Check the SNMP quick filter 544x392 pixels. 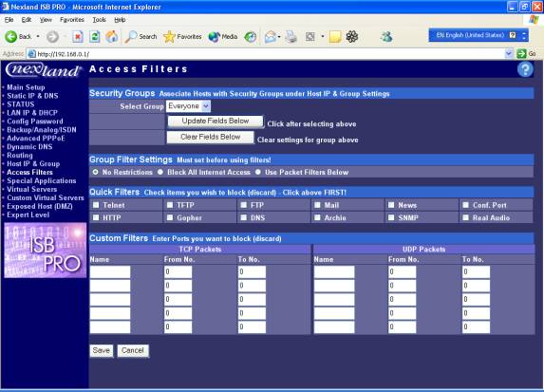[391, 217]
